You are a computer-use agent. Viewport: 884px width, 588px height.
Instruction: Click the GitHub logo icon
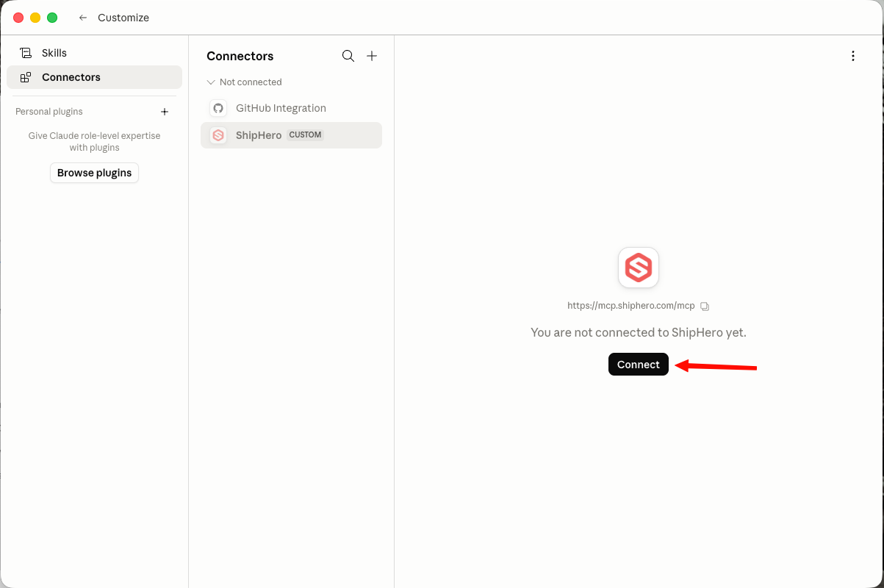tap(218, 108)
